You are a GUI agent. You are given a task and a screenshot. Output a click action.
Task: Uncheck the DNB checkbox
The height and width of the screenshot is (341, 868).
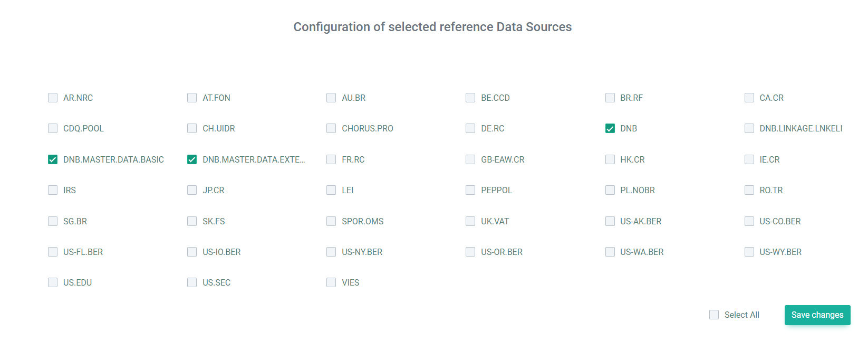click(610, 128)
